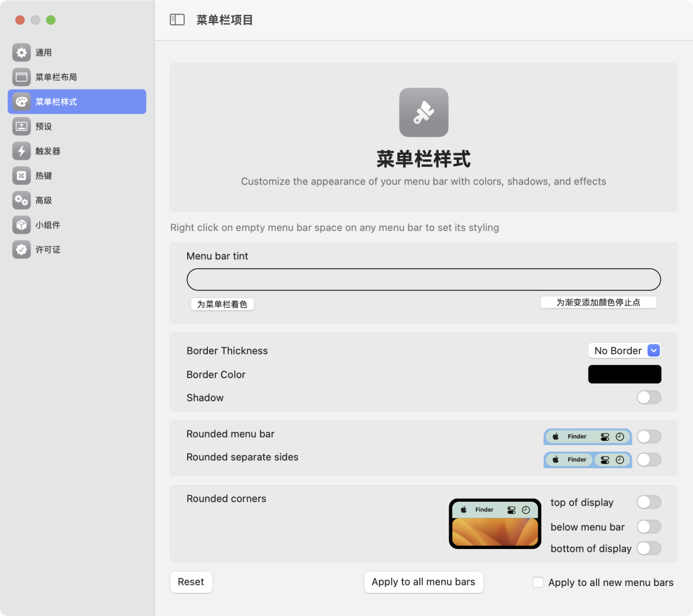Open 小组件 widgets cube icon
693x616 pixels.
tap(21, 225)
